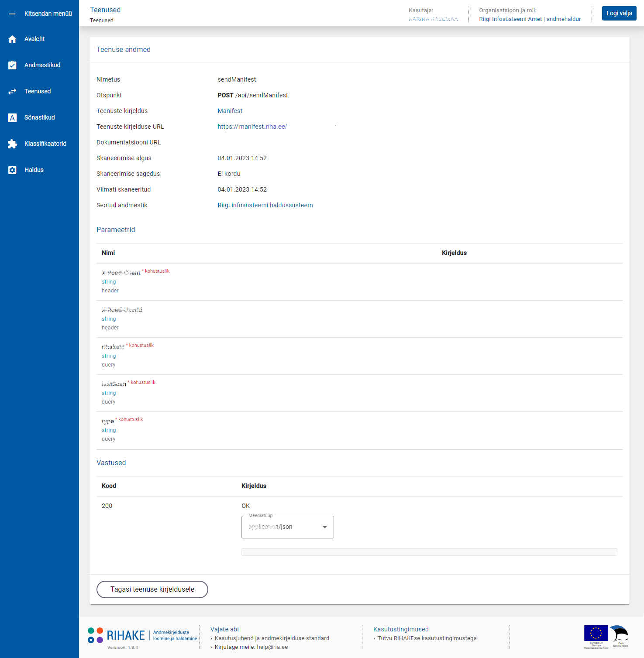This screenshot has width=644, height=658.
Task: Click the Haldus gear icon
Action: 12,170
